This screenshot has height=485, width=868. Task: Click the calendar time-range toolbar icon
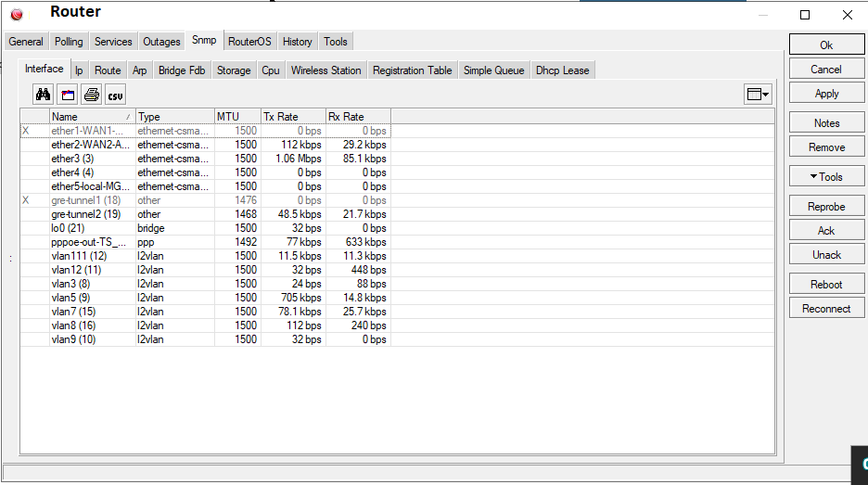[68, 95]
